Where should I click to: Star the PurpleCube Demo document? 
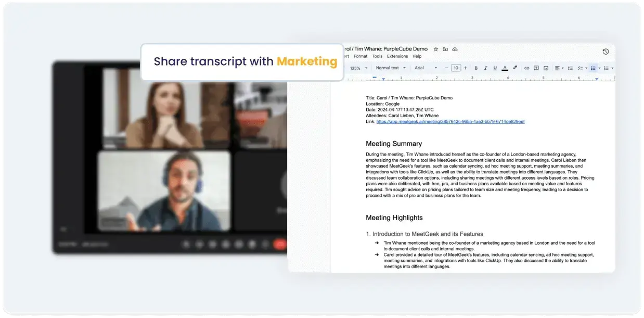436,49
